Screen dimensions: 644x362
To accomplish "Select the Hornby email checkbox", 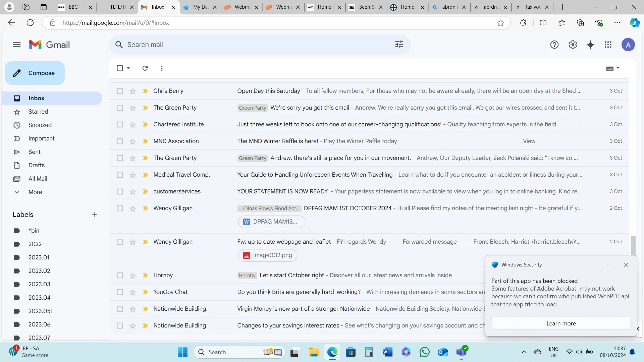I will (120, 276).
